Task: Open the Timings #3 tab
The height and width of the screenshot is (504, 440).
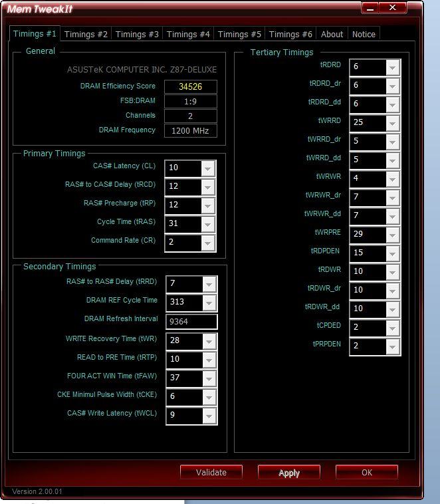Action: [x=137, y=34]
